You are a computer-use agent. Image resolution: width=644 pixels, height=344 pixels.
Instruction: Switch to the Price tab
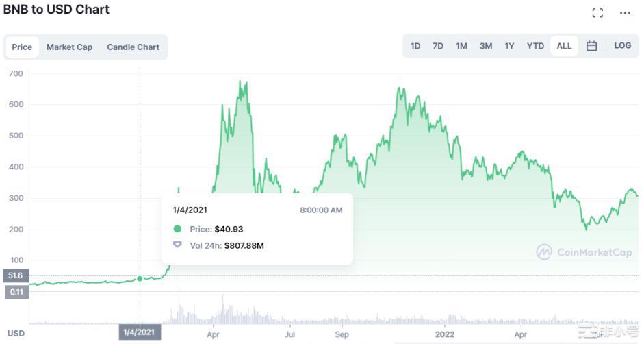[x=22, y=47]
